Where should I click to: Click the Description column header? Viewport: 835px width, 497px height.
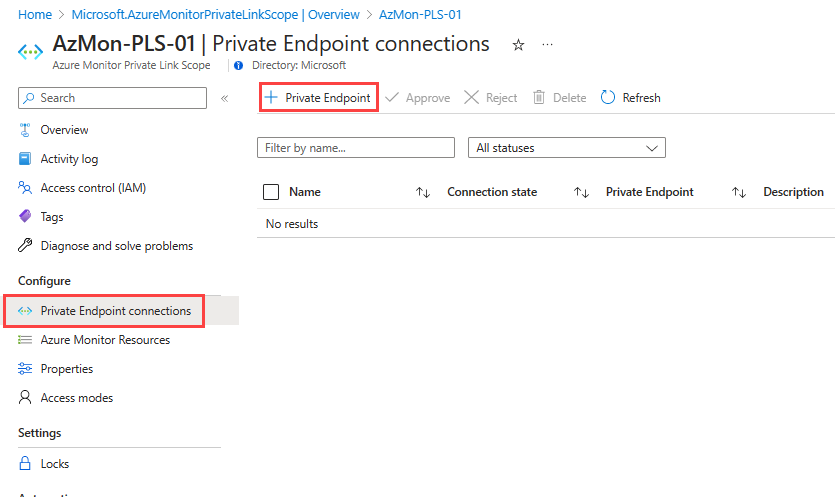click(793, 192)
